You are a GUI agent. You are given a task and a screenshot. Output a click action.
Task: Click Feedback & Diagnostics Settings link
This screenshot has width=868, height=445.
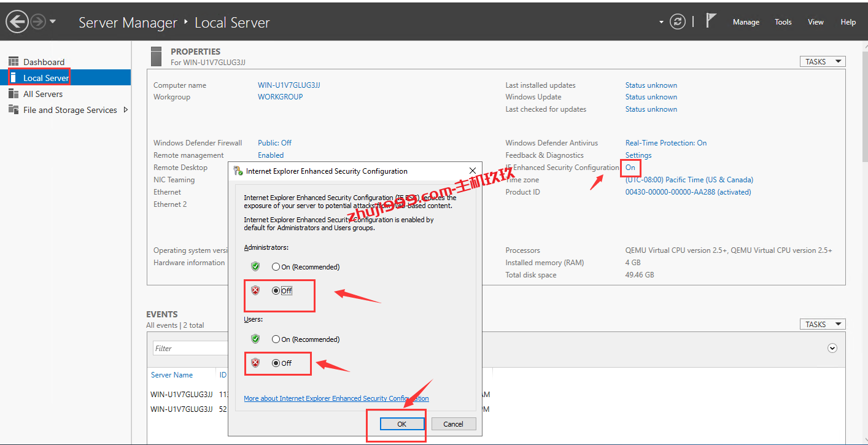pos(638,155)
